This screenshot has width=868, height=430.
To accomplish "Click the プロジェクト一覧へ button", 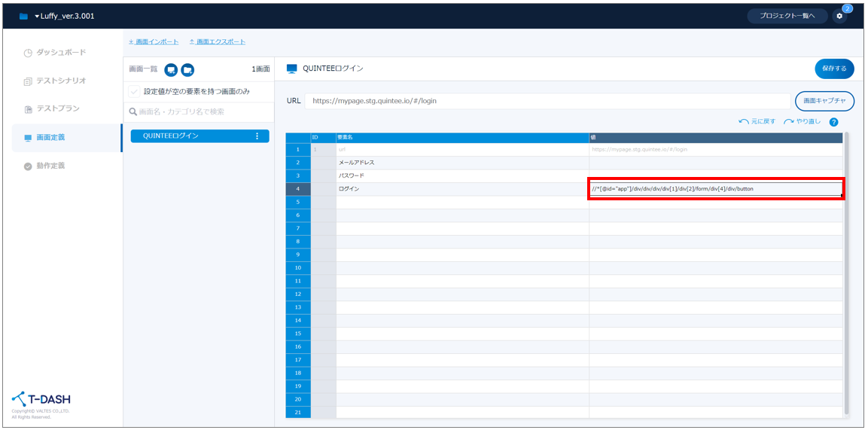I will click(x=787, y=16).
